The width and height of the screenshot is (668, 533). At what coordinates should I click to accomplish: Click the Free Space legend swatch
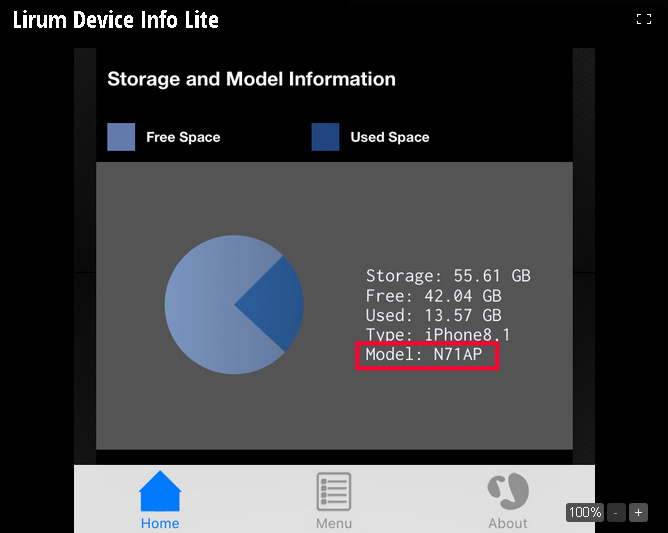tap(121, 137)
